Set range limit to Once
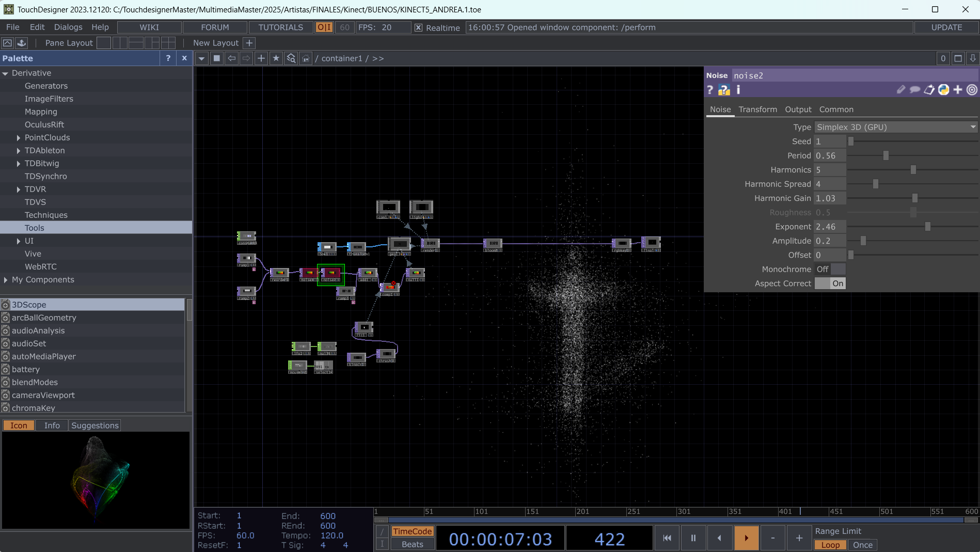The height and width of the screenshot is (552, 980). [x=862, y=545]
